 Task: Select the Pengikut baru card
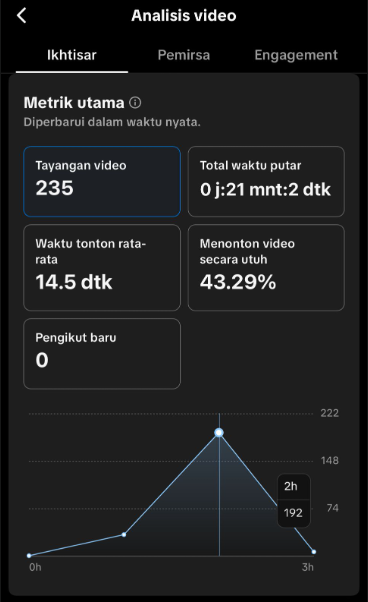click(102, 354)
